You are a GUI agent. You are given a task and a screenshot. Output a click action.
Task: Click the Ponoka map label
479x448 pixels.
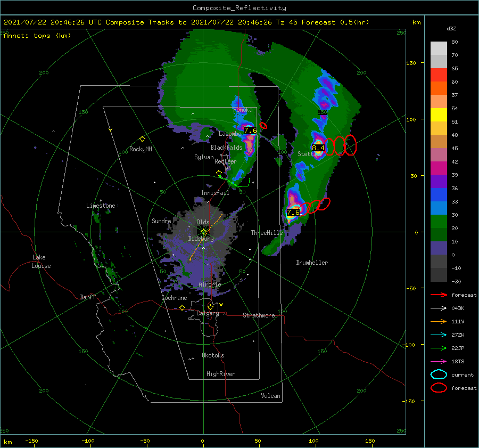coord(243,110)
